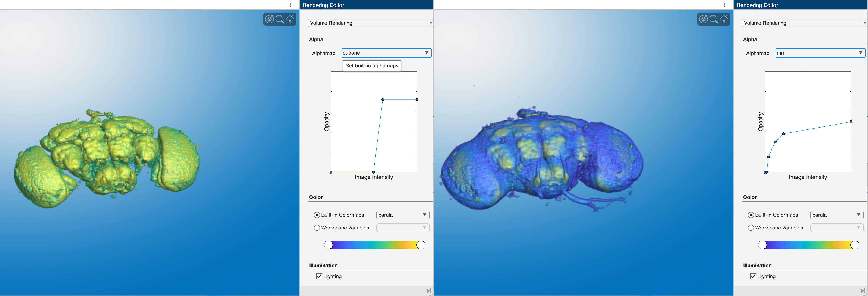Image resolution: width=868 pixels, height=296 pixels.
Task: Click the home view icon in the left viewer
Action: point(290,19)
